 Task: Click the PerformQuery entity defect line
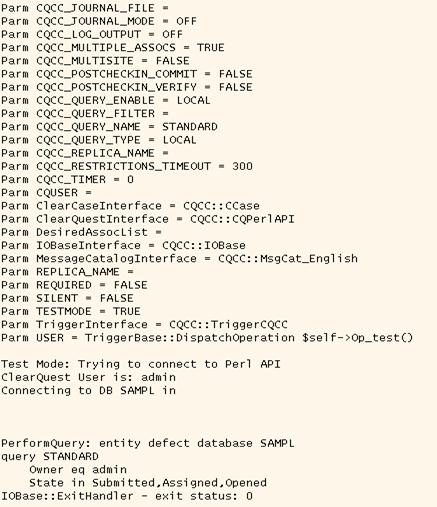(x=148, y=444)
